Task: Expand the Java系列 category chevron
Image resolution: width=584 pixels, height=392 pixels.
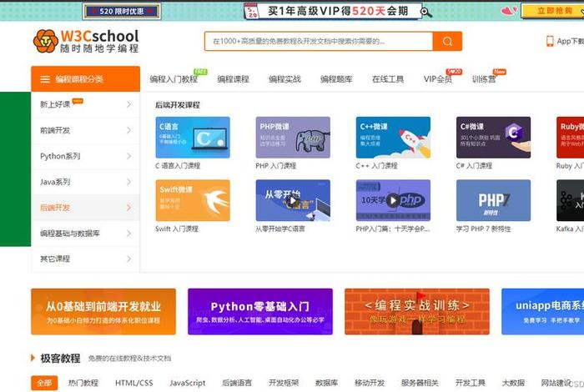Action: (128, 182)
